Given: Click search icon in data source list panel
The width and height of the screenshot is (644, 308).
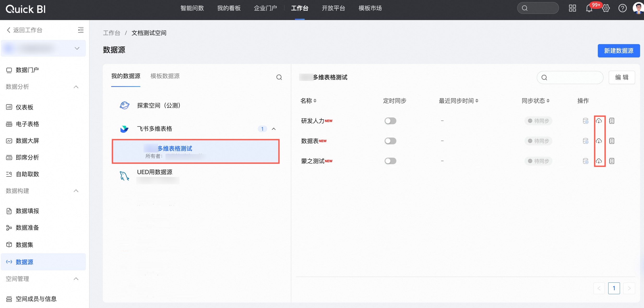Looking at the screenshot, I should pos(279,77).
